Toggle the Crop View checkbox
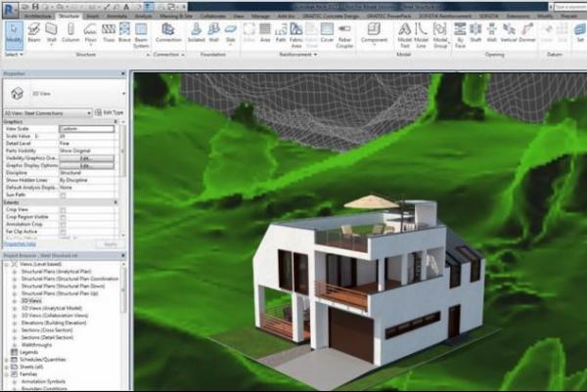The width and height of the screenshot is (587, 392). [64, 209]
